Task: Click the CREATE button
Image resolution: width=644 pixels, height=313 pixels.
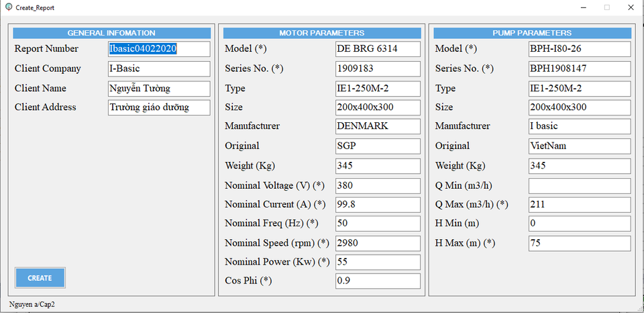Action: (40, 277)
